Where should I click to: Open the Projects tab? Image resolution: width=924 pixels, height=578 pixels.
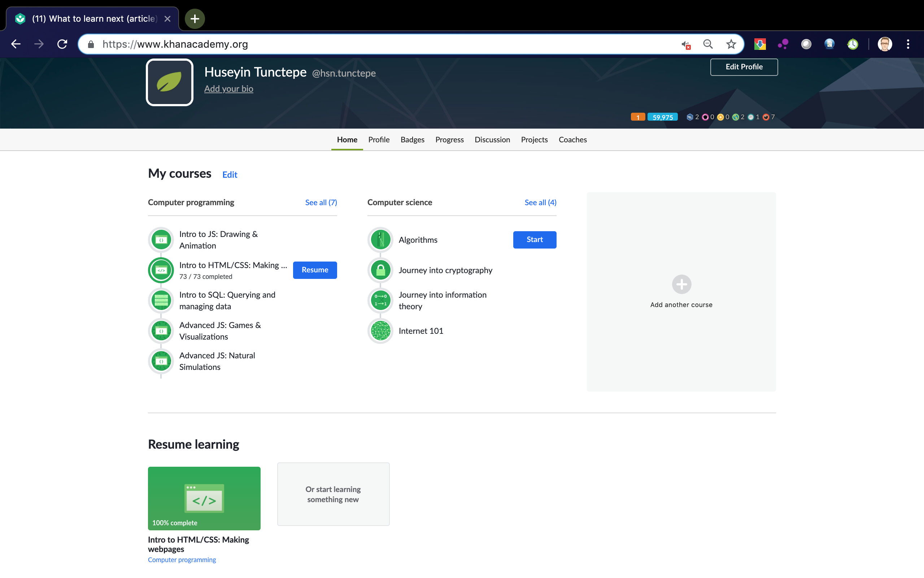click(x=534, y=139)
